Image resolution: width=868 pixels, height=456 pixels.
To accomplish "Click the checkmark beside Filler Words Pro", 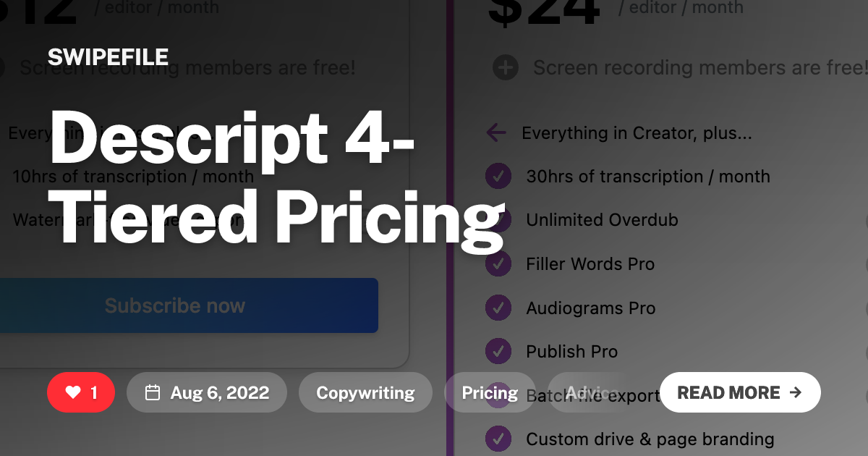I will click(498, 264).
